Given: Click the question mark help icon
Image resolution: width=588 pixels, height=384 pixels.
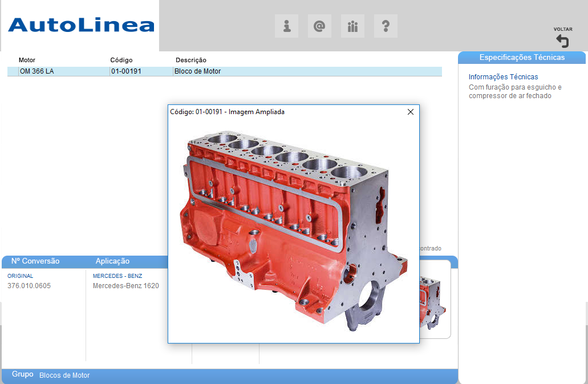Looking at the screenshot, I should coord(386,26).
